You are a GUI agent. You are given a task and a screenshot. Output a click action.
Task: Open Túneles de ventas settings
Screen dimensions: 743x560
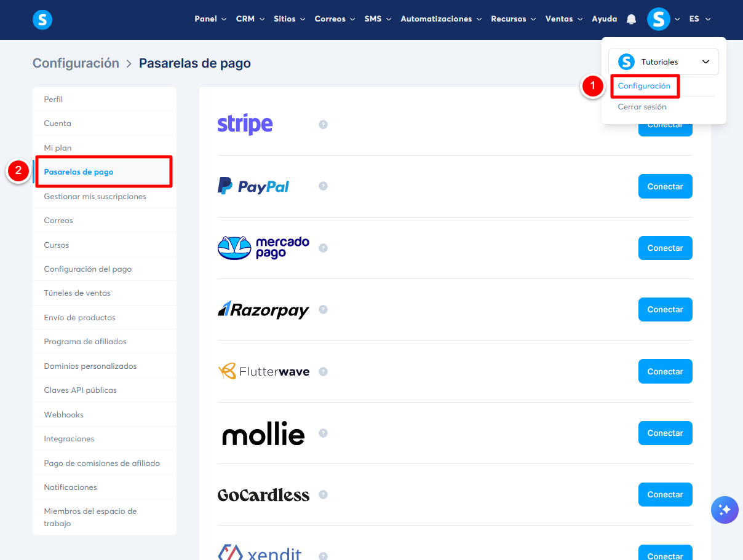pos(105,293)
